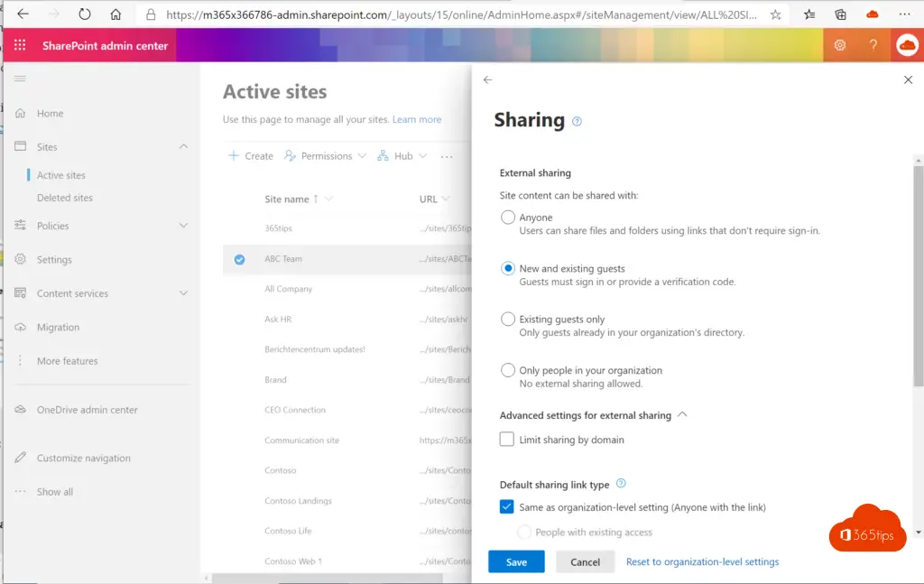Collapse navigation with the hamburger icon
This screenshot has width=924, height=584.
(20, 79)
